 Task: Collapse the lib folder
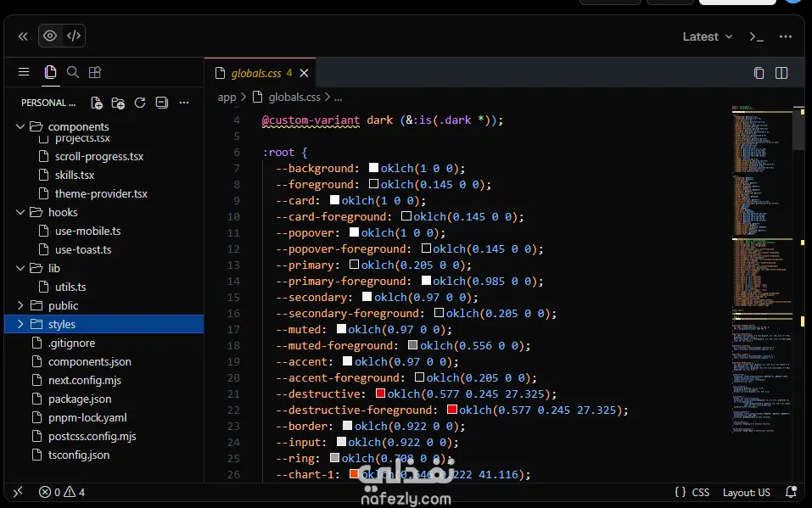[20, 268]
